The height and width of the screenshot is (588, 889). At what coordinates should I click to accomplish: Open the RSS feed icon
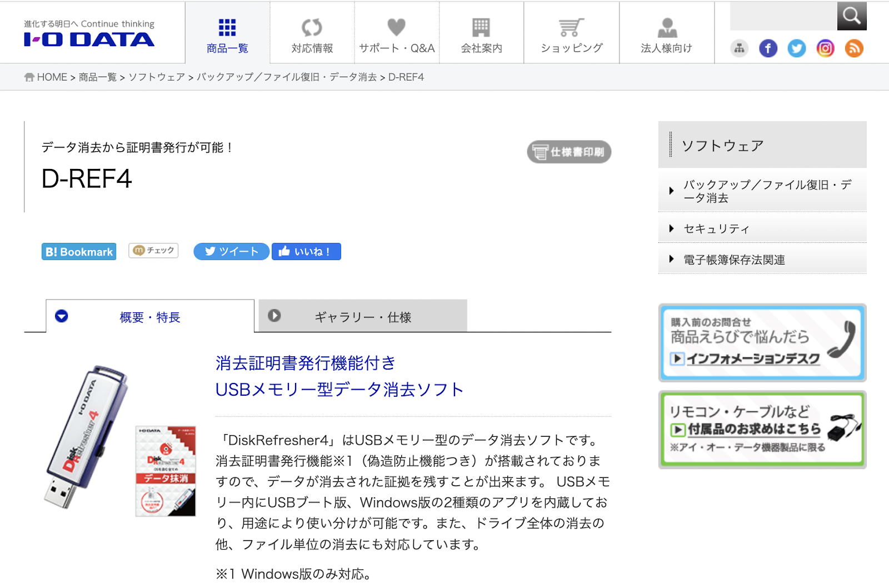click(x=854, y=48)
